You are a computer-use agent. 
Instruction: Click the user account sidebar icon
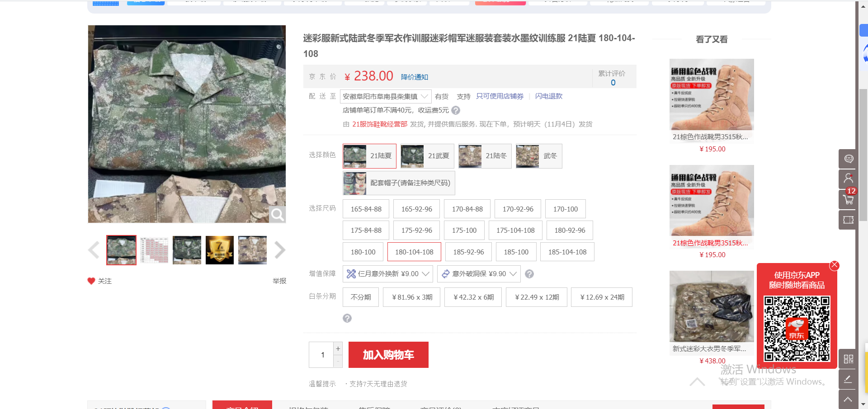848,179
